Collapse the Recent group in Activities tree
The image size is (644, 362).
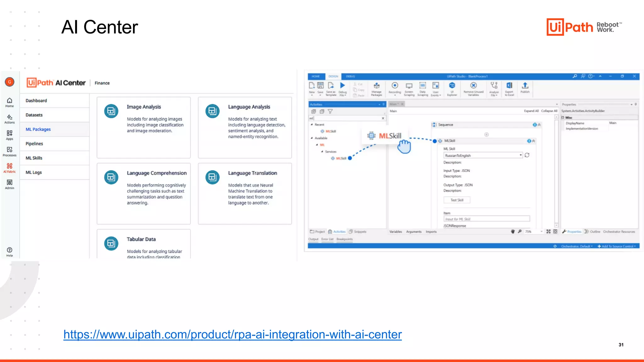coord(312,124)
